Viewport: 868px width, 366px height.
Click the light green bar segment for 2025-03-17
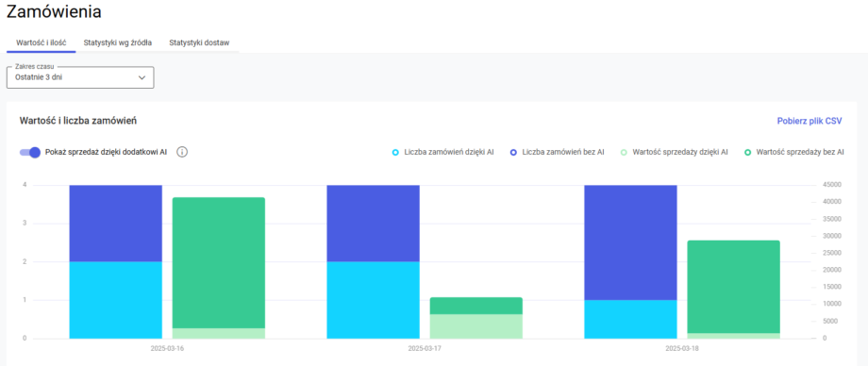476,326
